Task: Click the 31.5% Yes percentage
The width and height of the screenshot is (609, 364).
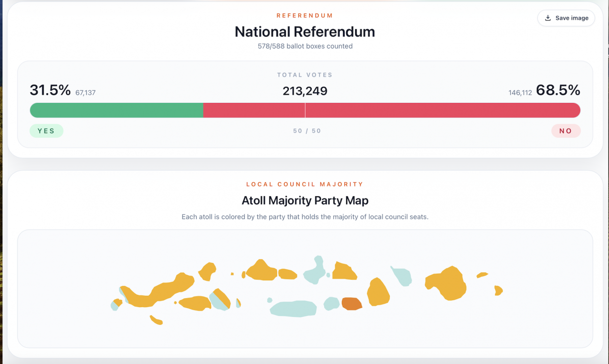Action: coord(50,90)
